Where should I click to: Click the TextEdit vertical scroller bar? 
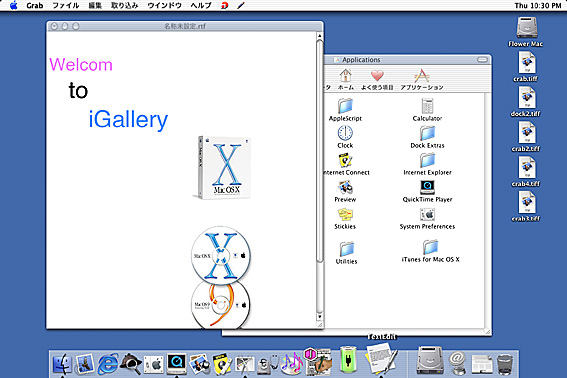tap(320, 151)
